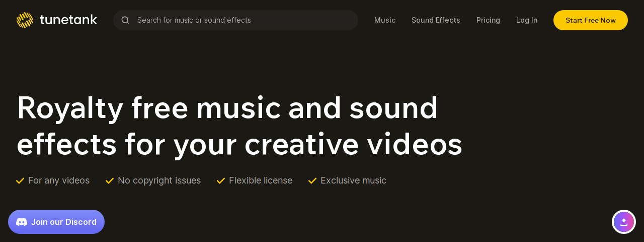This screenshot has height=242, width=644.
Task: Open the Sound Effects navigation item
Action: 436,20
